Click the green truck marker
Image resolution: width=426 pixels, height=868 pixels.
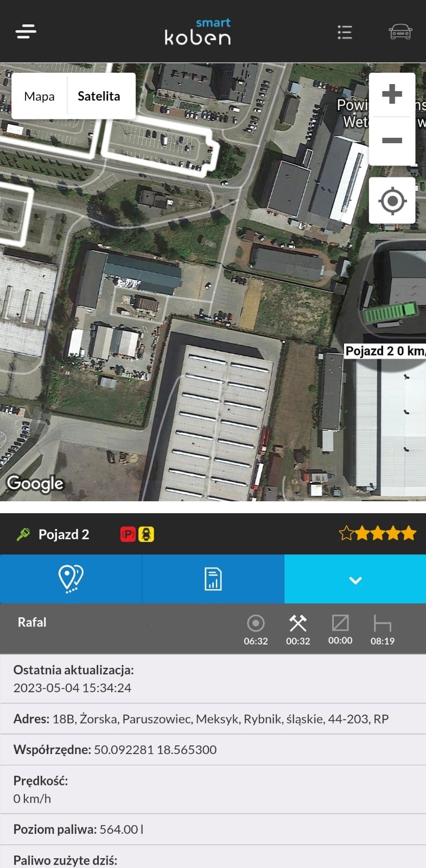point(390,314)
